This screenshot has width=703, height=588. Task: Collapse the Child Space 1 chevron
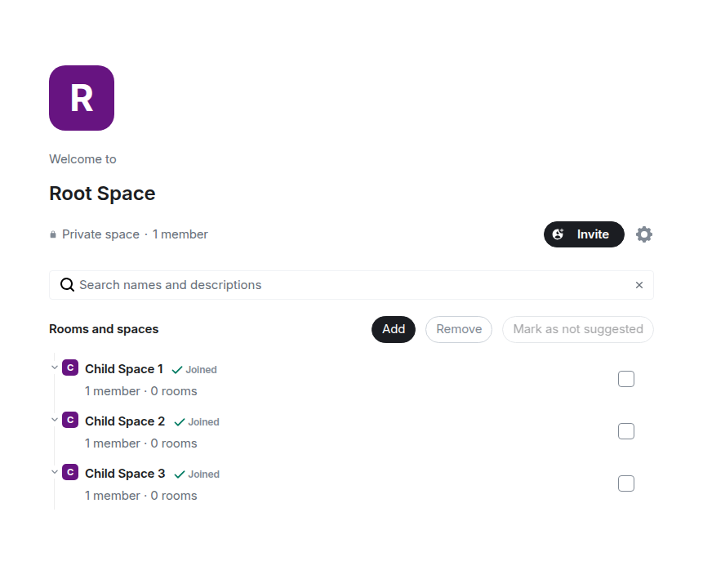[55, 367]
